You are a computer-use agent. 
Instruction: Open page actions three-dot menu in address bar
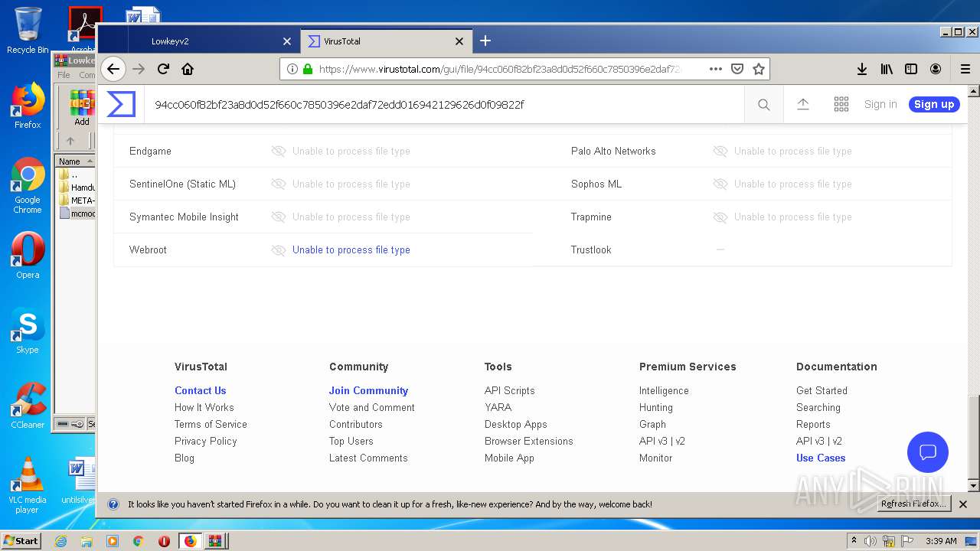click(716, 69)
